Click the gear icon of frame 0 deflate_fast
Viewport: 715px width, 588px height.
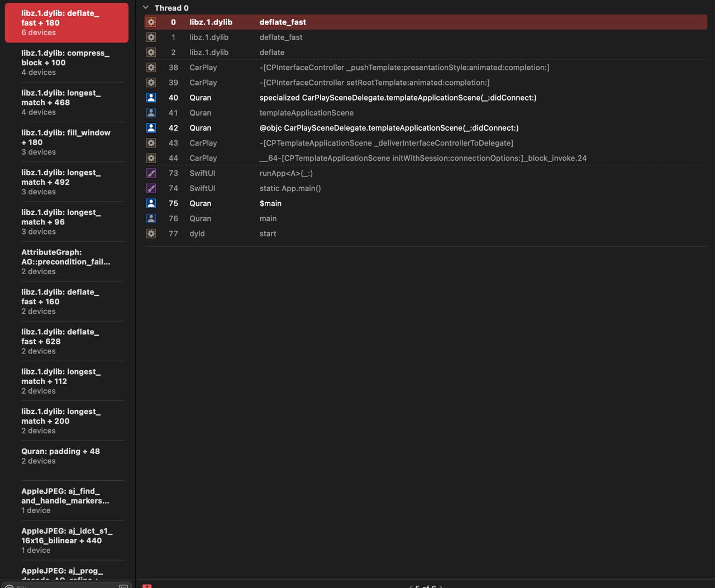(x=151, y=22)
